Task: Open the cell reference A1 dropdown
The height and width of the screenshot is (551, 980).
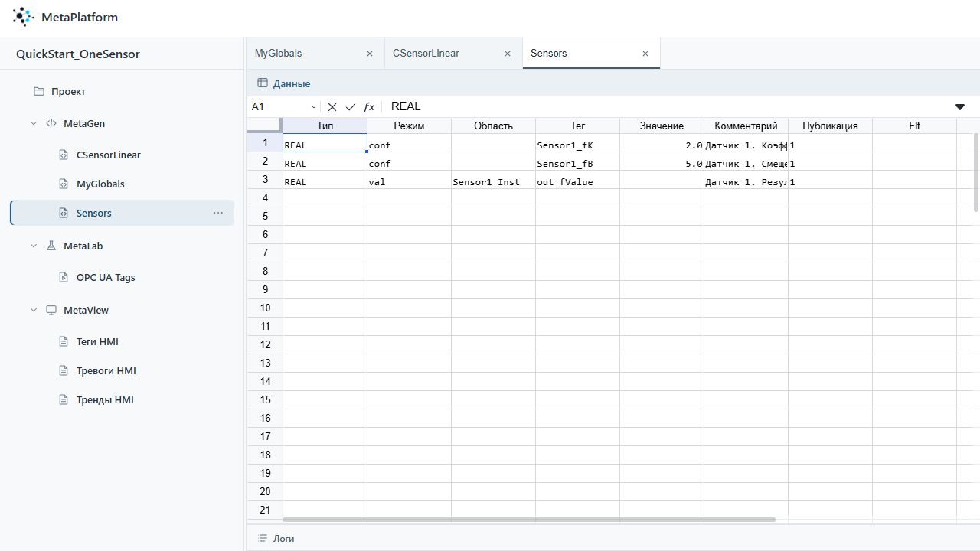Action: click(x=314, y=107)
